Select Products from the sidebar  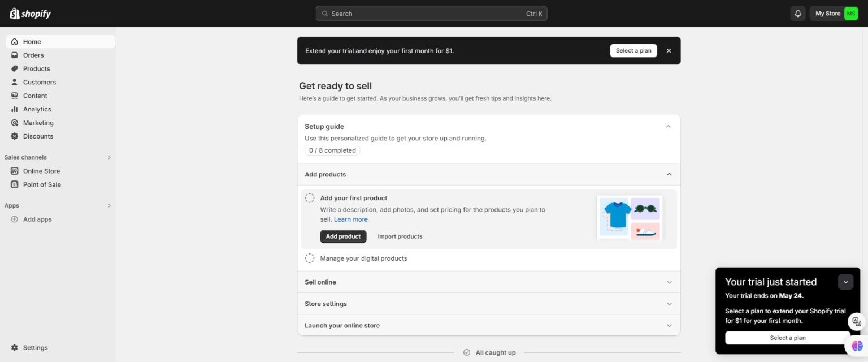coord(36,68)
